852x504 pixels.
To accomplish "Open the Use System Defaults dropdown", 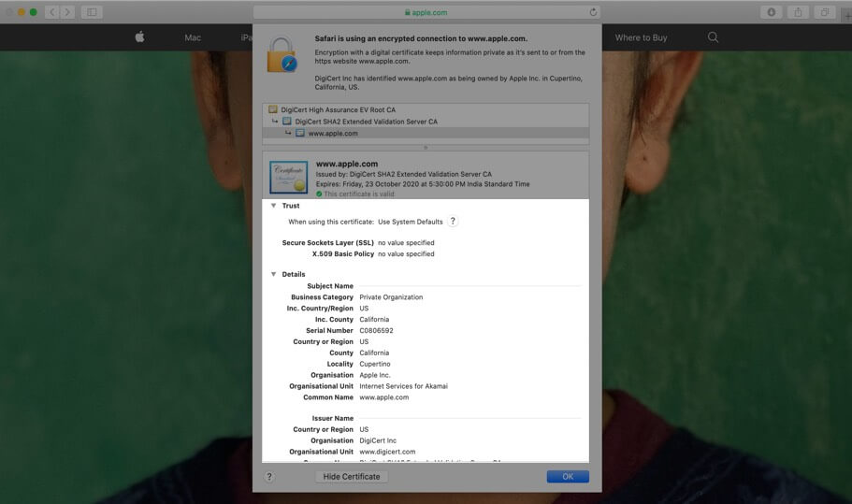I will point(411,222).
